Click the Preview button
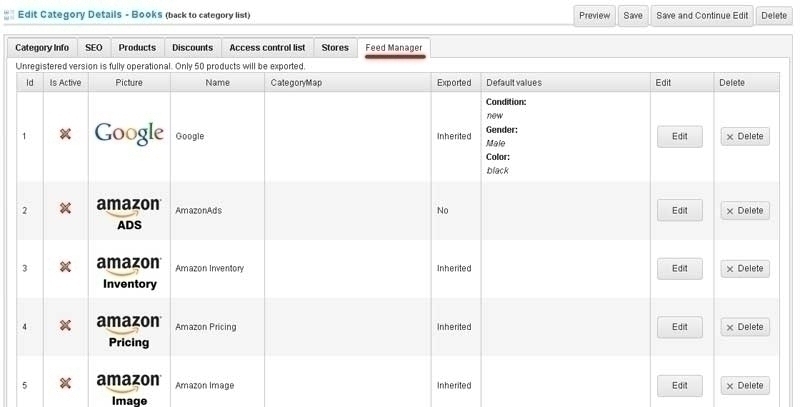Image resolution: width=800 pixels, height=407 pixels. (x=594, y=16)
